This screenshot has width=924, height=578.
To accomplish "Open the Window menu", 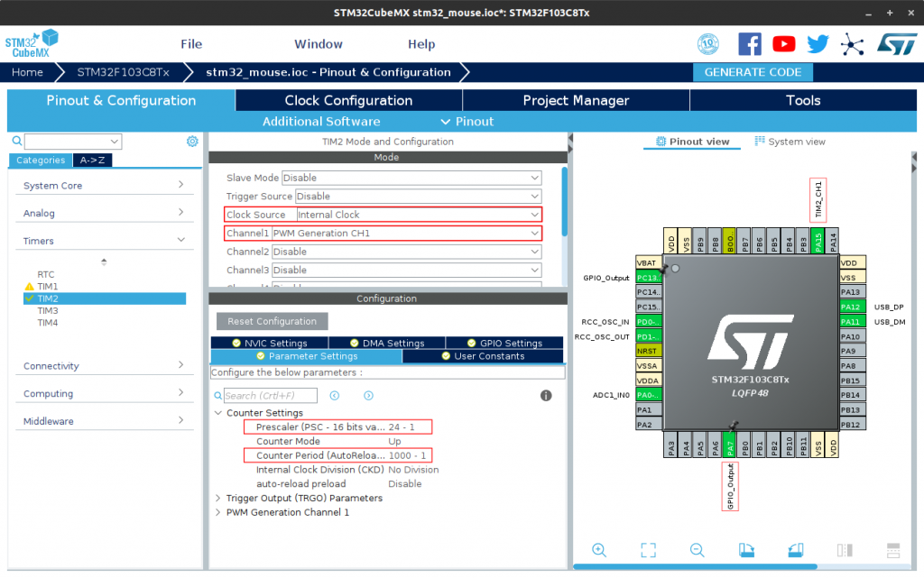I will (x=319, y=44).
